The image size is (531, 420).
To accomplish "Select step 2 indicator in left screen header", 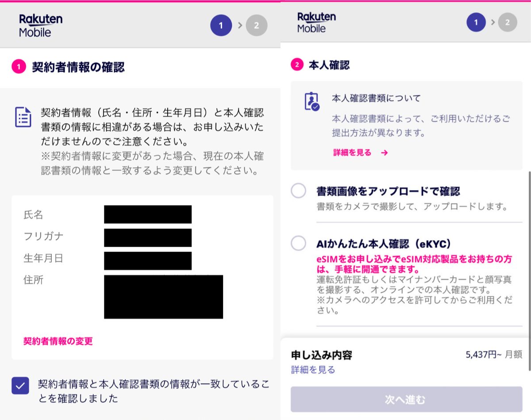I will click(257, 25).
